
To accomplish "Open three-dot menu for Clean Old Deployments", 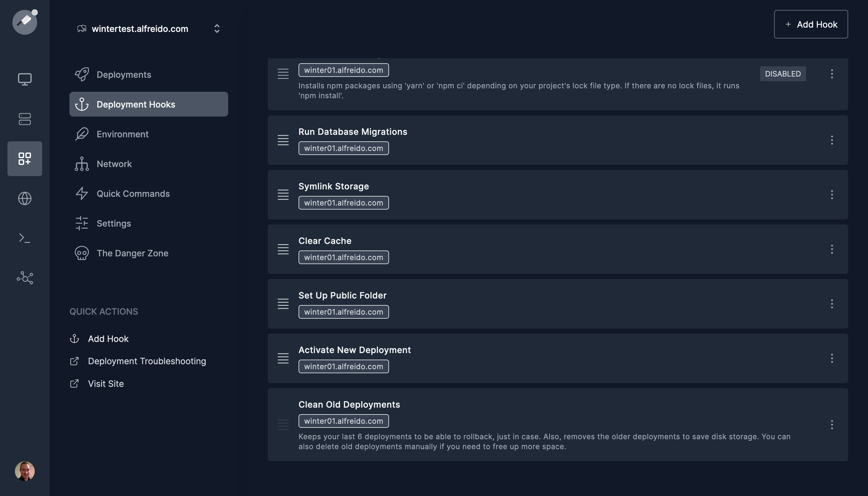I will pyautogui.click(x=831, y=424).
